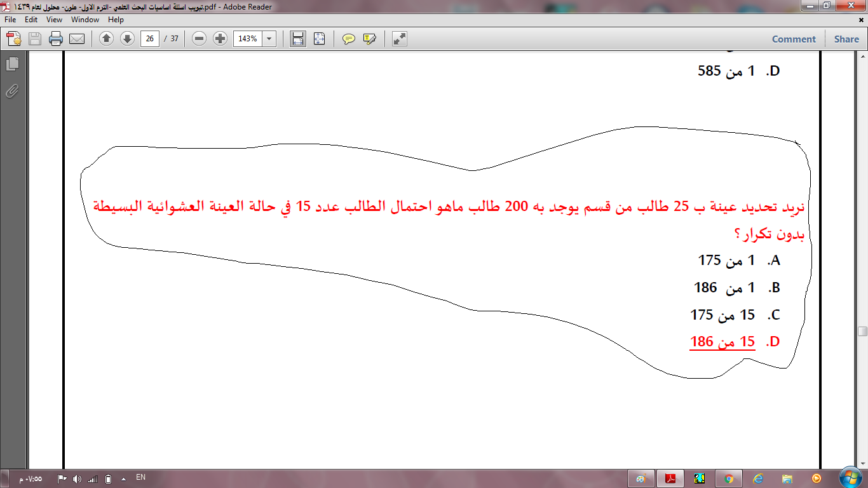The image size is (868, 488).
Task: Click answer text '1 من 585'
Action: pos(726,71)
